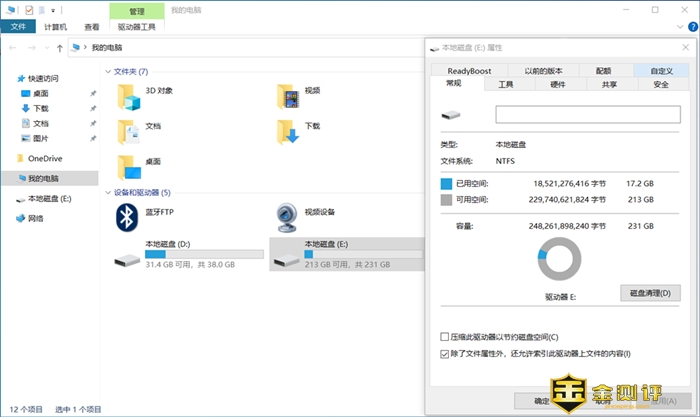Open the 视频 folder icon
The height and width of the screenshot is (417, 700).
(x=288, y=95)
